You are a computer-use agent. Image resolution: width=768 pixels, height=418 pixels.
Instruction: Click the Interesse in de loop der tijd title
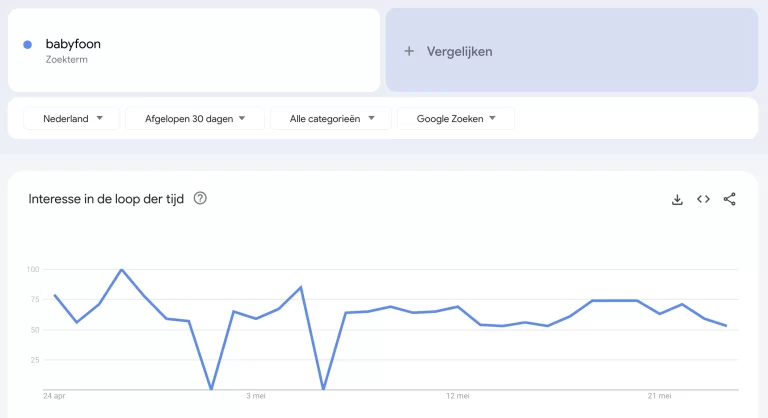point(106,199)
